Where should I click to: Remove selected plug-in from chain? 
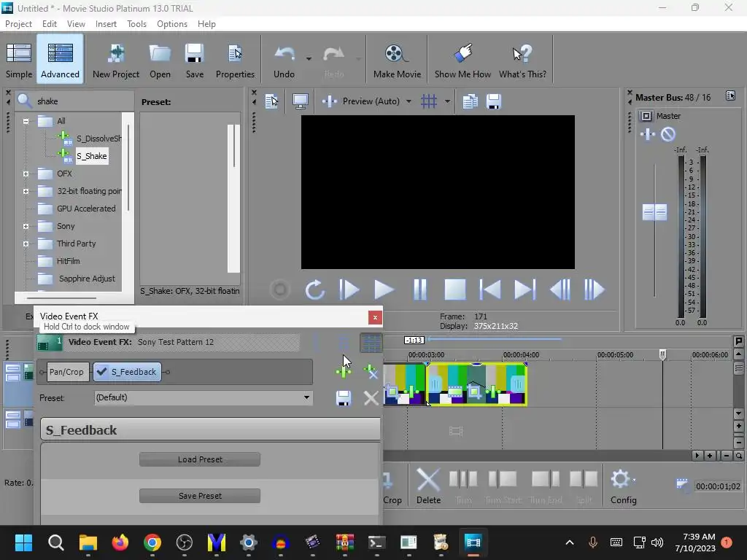click(x=371, y=371)
